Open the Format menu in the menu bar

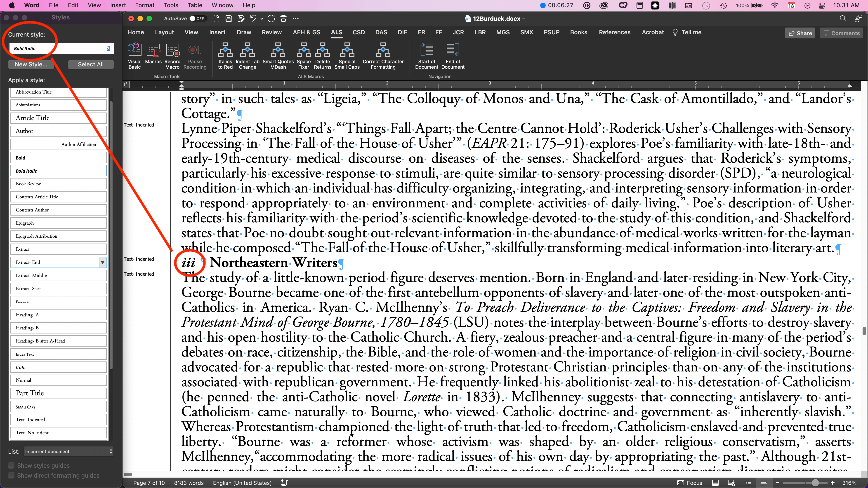click(x=145, y=5)
